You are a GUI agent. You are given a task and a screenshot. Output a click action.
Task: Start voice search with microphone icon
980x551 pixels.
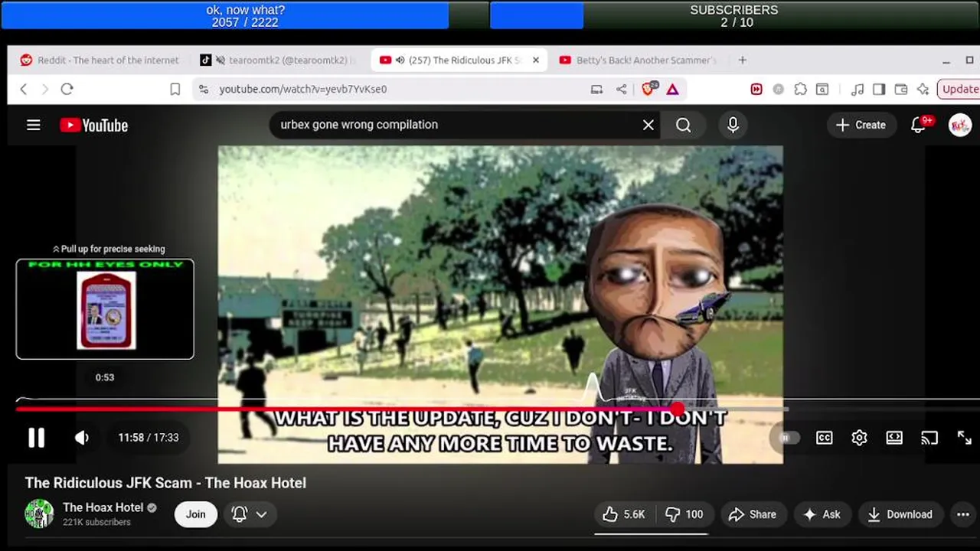tap(733, 125)
